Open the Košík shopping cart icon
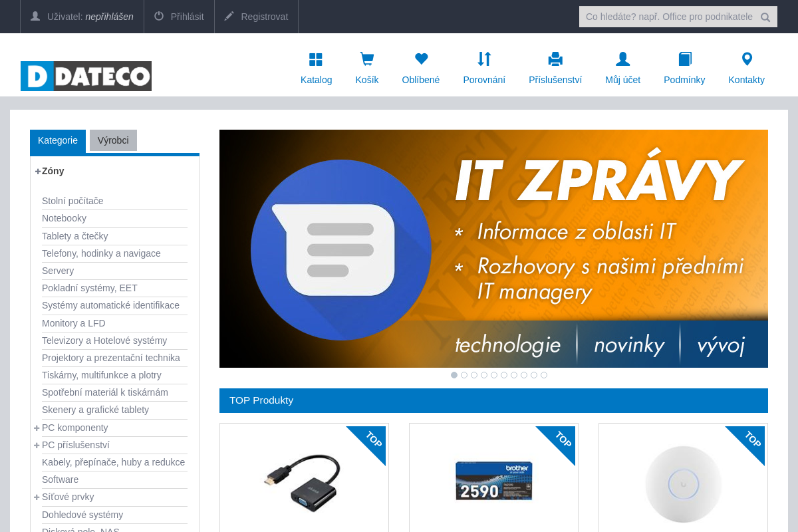This screenshot has width=798, height=532. [x=366, y=59]
